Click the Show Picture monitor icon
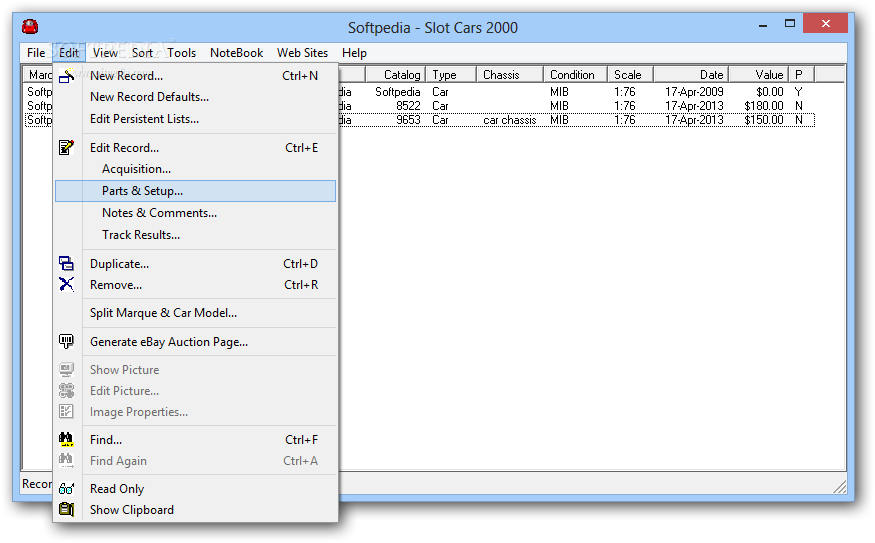 point(66,369)
